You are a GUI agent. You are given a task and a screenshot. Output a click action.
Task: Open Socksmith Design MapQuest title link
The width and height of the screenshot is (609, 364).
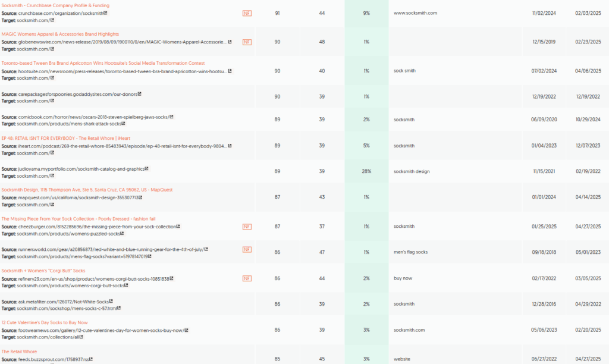click(87, 190)
